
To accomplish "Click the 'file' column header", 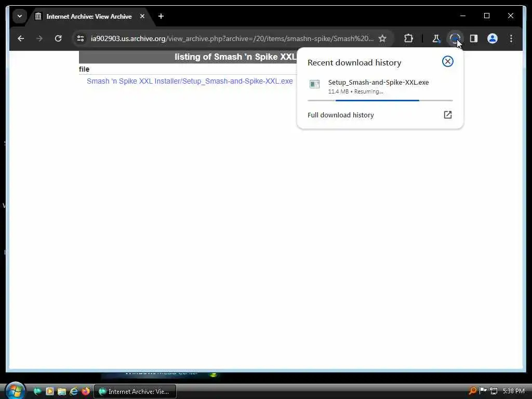I will click(84, 69).
